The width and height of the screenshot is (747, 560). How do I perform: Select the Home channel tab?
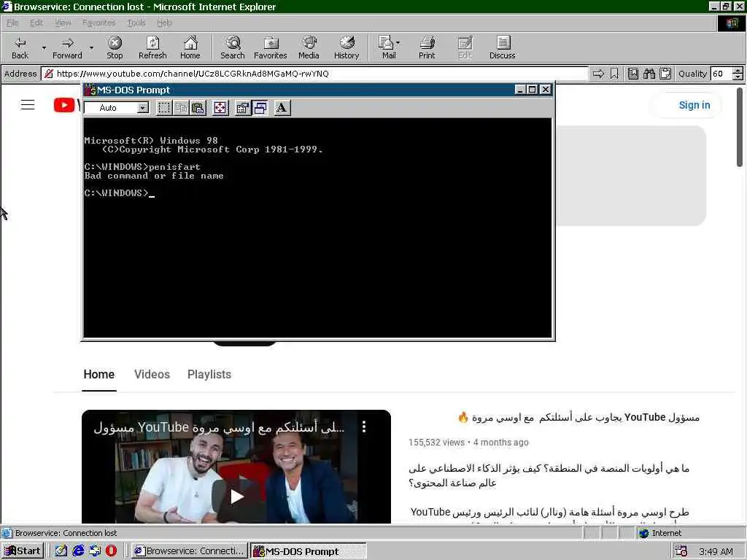pyautogui.click(x=99, y=374)
